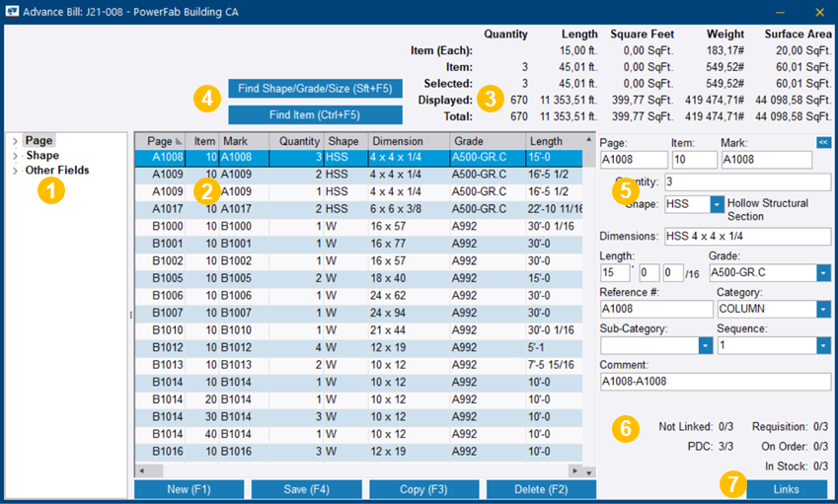Expand the Page tree node

tap(15, 141)
